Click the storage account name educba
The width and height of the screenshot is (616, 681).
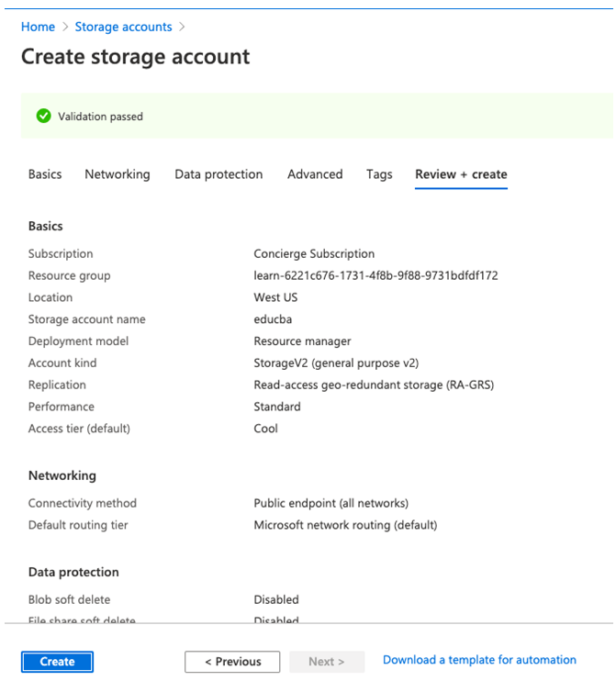click(x=273, y=319)
